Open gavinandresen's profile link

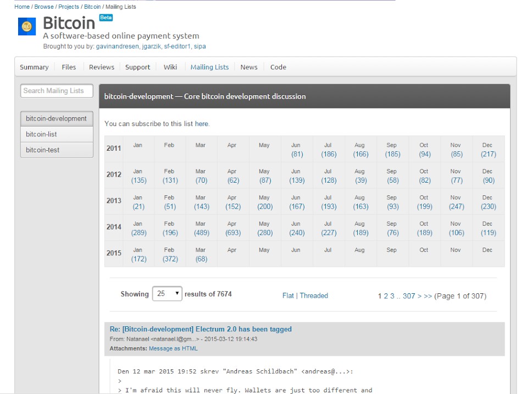pos(118,46)
